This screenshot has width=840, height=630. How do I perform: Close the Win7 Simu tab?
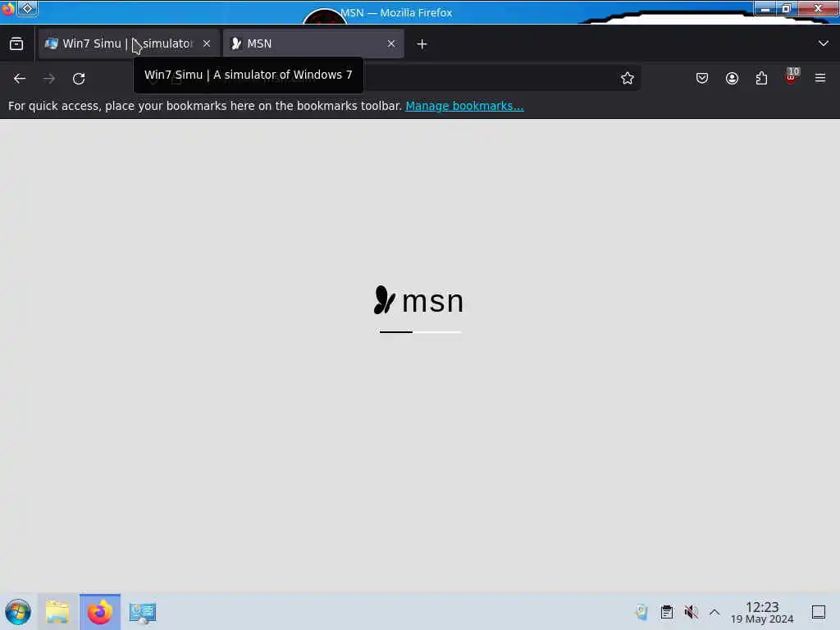[207, 44]
